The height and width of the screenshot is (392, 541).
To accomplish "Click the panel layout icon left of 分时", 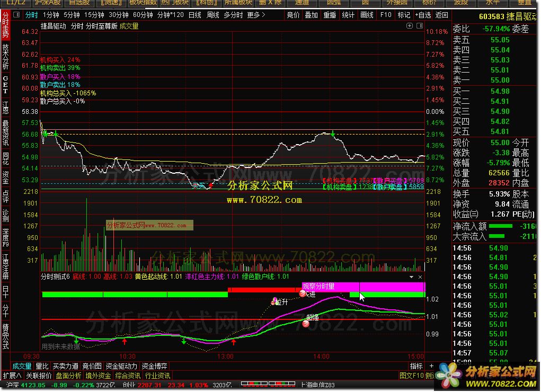I will [16, 15].
